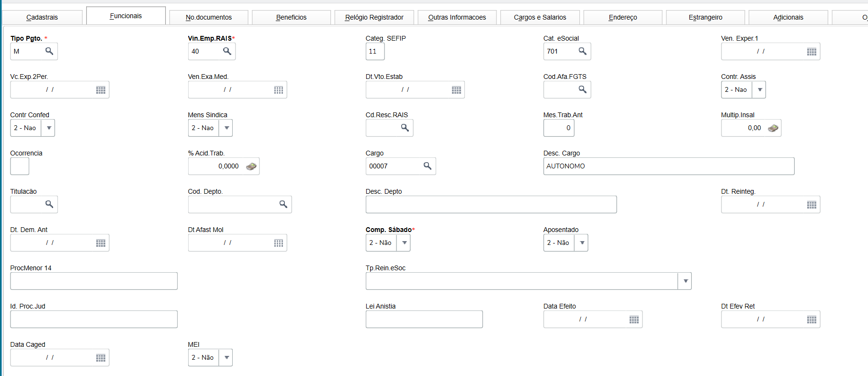868x376 pixels.
Task: Click the Tipo Pgto. search magnifier icon
Action: click(49, 51)
